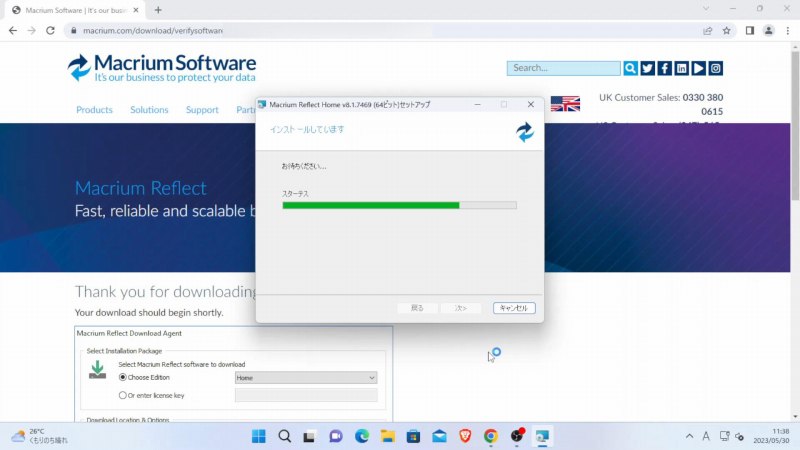Screen dimensions: 800x450
Task: Click the search magnifier button on Macrium site
Action: click(630, 68)
